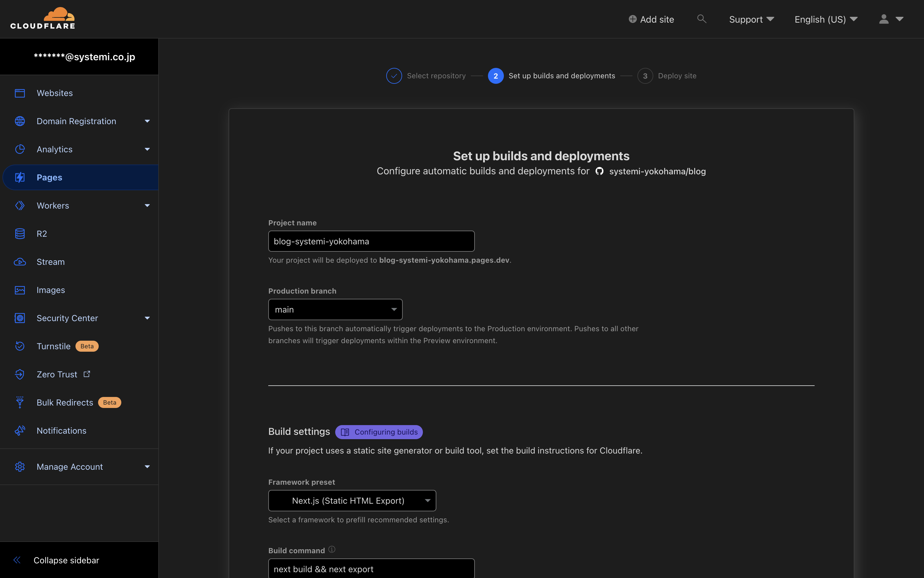
Task: Click the Build command input field
Action: tap(371, 569)
